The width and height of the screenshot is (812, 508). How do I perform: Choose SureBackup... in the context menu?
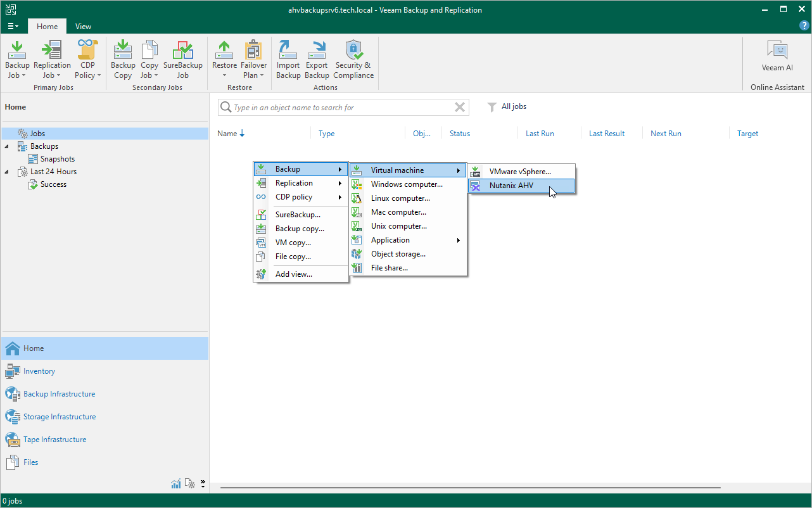(301, 215)
